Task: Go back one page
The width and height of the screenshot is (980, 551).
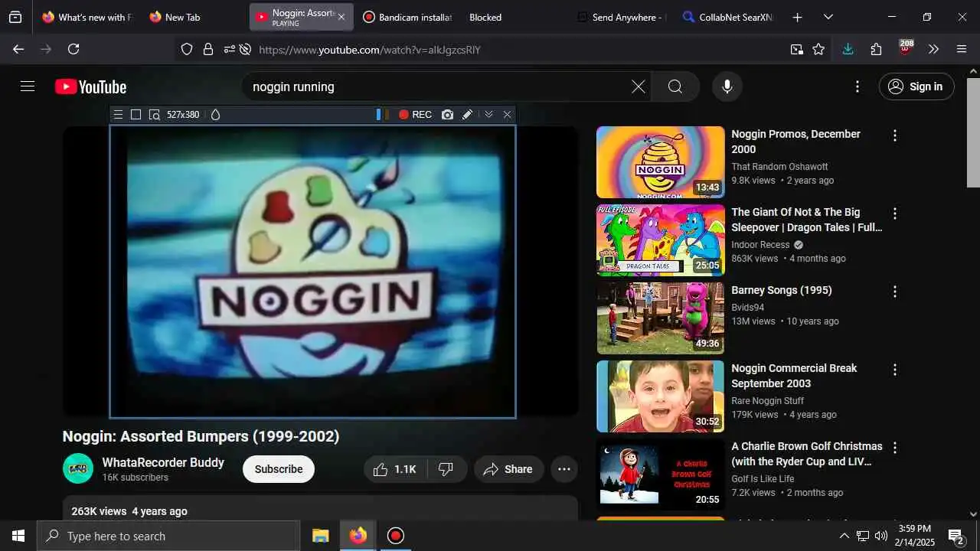Action: pyautogui.click(x=18, y=49)
